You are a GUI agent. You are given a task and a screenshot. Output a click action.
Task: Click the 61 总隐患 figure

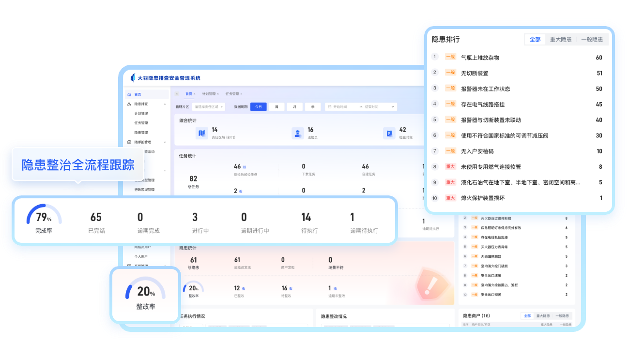point(194,263)
